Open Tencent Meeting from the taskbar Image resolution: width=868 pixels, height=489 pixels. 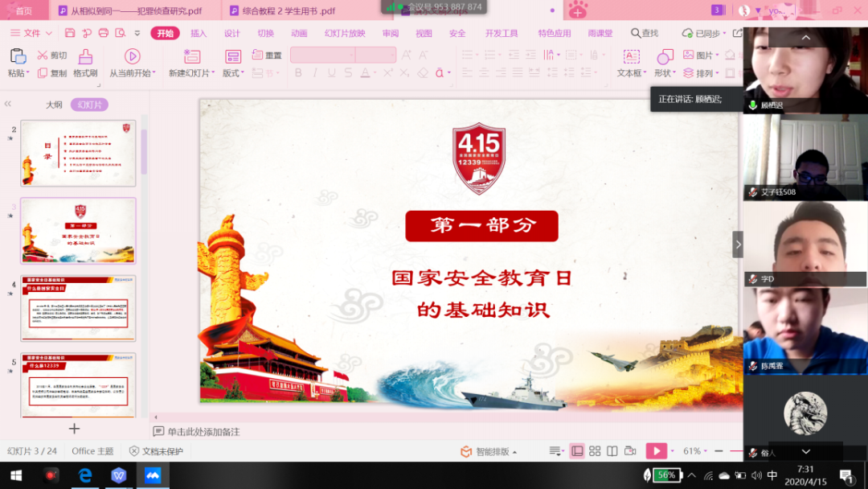153,475
